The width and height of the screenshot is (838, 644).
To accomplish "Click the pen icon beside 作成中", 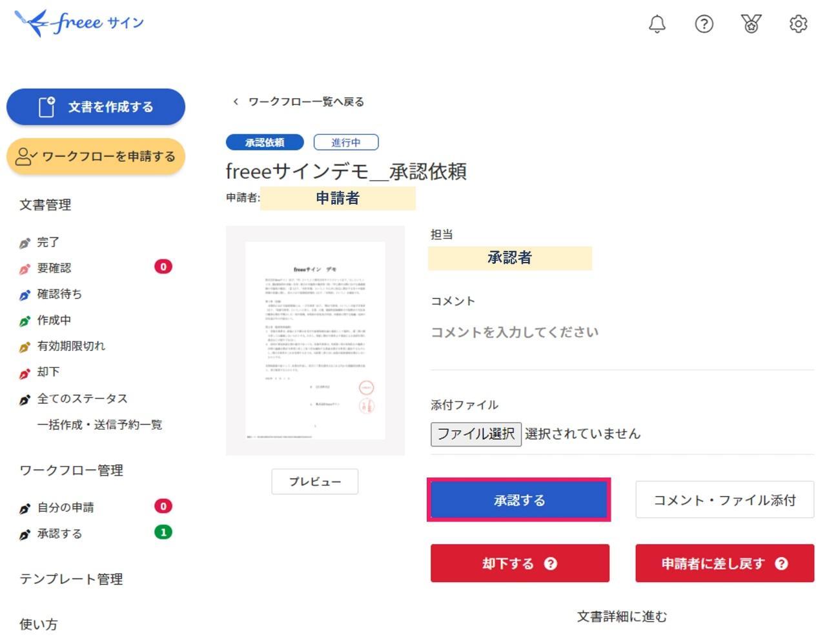I will [x=25, y=321].
